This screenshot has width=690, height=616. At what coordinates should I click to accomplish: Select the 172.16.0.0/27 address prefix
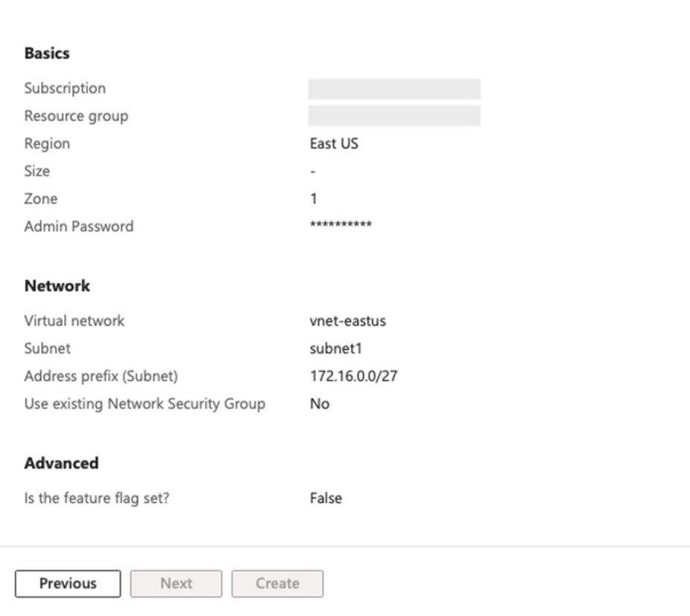coord(353,376)
